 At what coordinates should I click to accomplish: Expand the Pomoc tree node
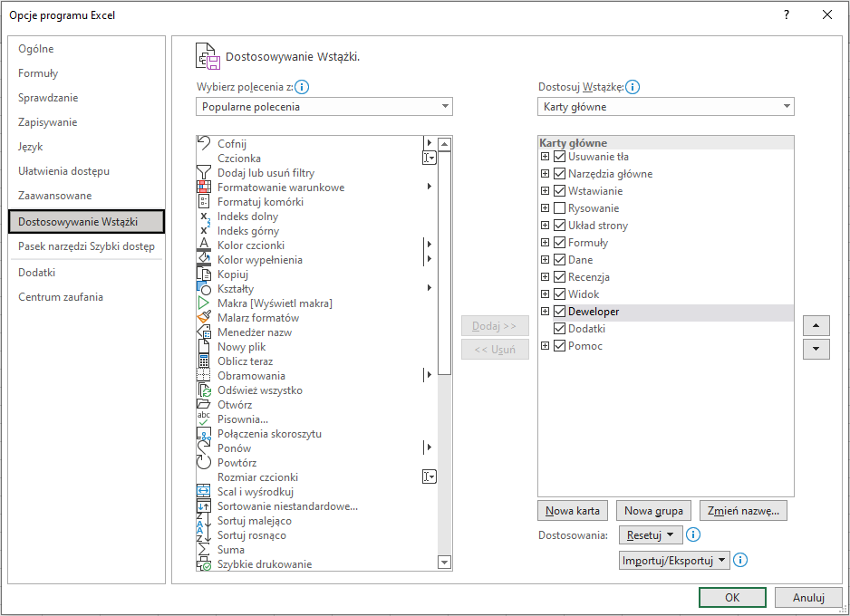pos(545,346)
